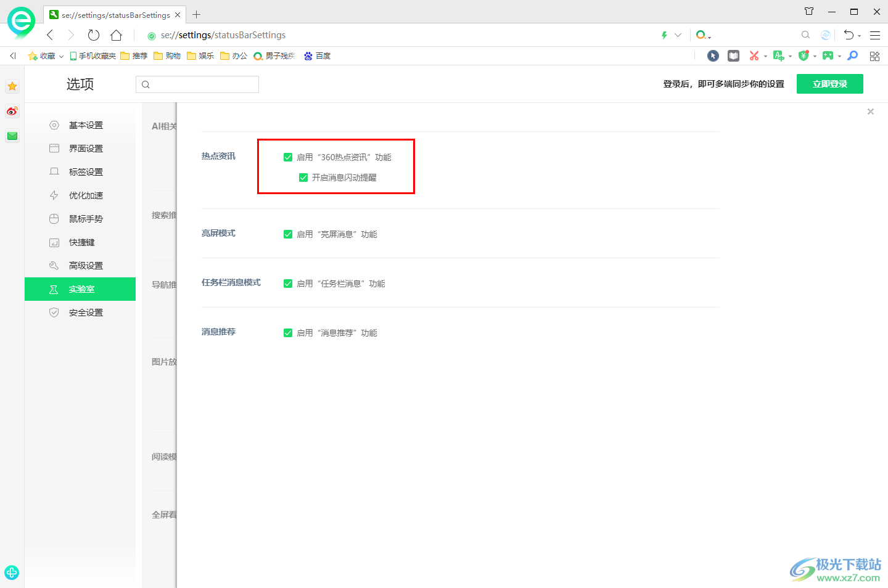The width and height of the screenshot is (888, 588).
Task: Click the green yen shield icon
Action: 804,56
